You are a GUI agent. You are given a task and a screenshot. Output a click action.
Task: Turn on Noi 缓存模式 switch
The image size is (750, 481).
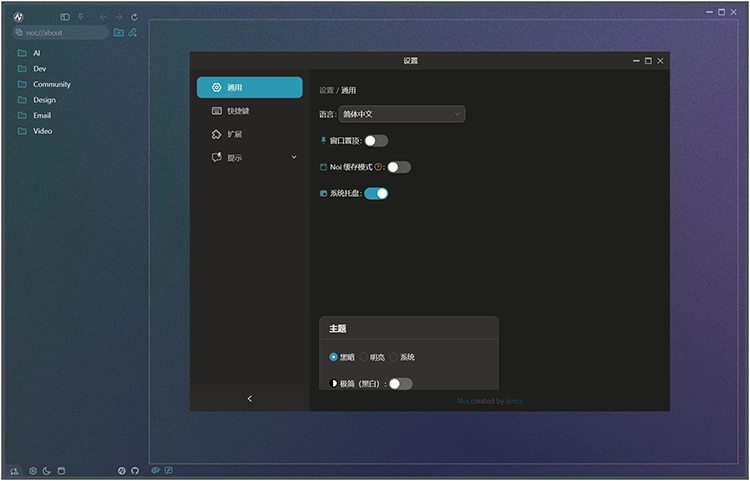(x=399, y=167)
